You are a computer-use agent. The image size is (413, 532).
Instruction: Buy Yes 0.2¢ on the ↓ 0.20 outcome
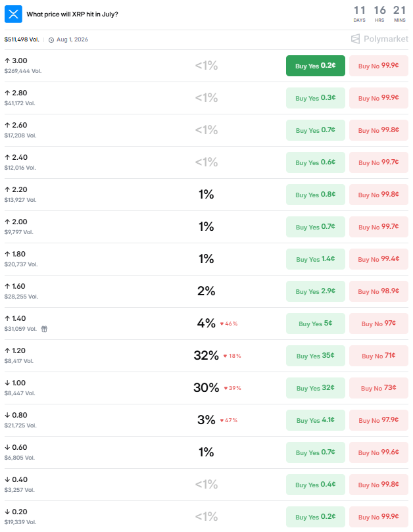316,517
